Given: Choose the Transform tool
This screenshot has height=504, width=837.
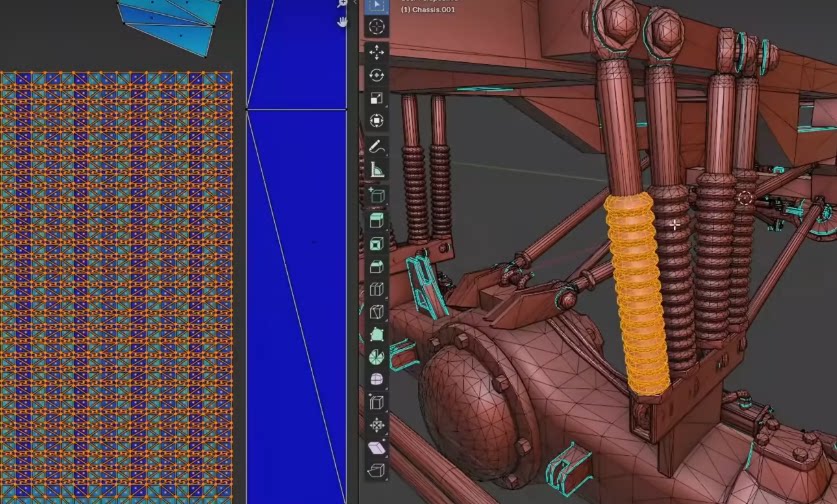Looking at the screenshot, I should coord(376,121).
